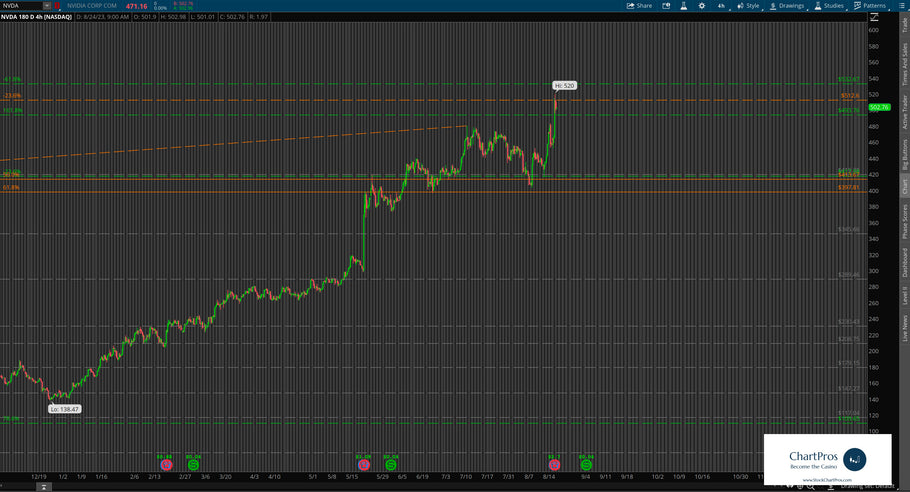Click the ChartPros logo link
The height and width of the screenshot is (492, 910).
tap(828, 459)
